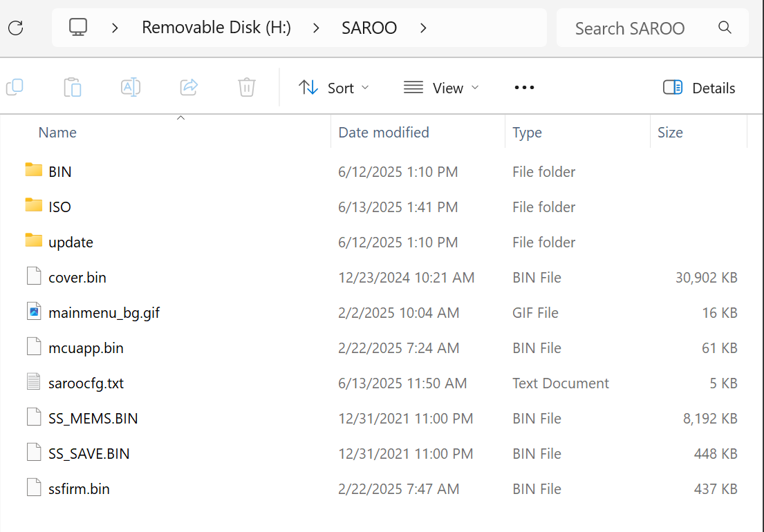Image resolution: width=764 pixels, height=532 pixels.
Task: Click the Rename icon in toolbar
Action: tap(131, 87)
